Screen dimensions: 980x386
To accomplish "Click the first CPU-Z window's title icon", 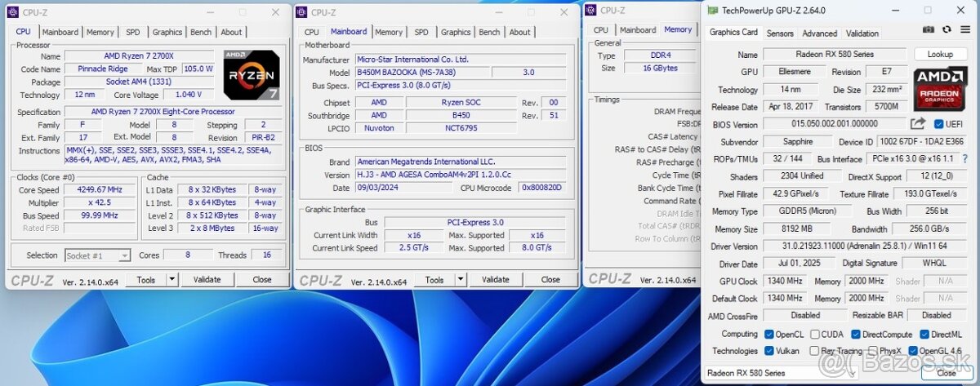I will (x=13, y=12).
